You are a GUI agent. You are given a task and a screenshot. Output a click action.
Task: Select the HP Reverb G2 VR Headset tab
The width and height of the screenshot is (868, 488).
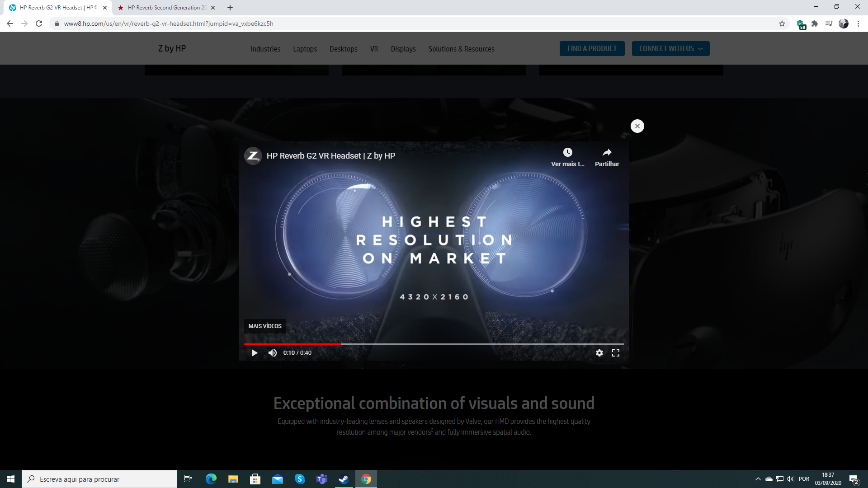click(58, 8)
